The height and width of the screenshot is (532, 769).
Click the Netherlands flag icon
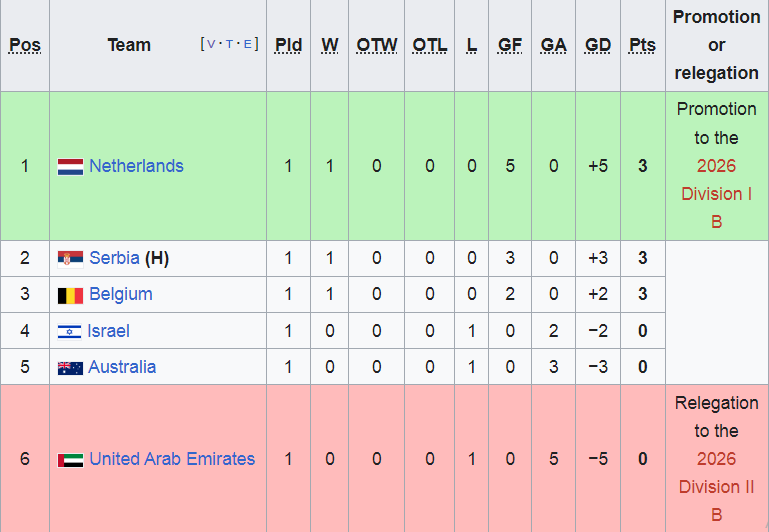pos(70,167)
